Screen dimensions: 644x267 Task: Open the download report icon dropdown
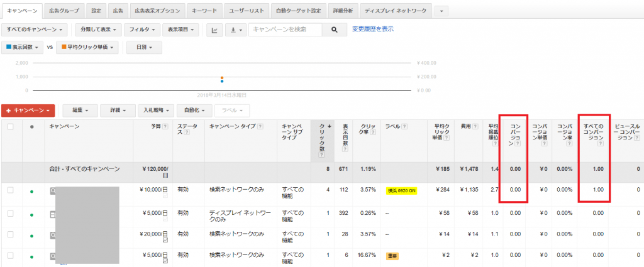[236, 30]
